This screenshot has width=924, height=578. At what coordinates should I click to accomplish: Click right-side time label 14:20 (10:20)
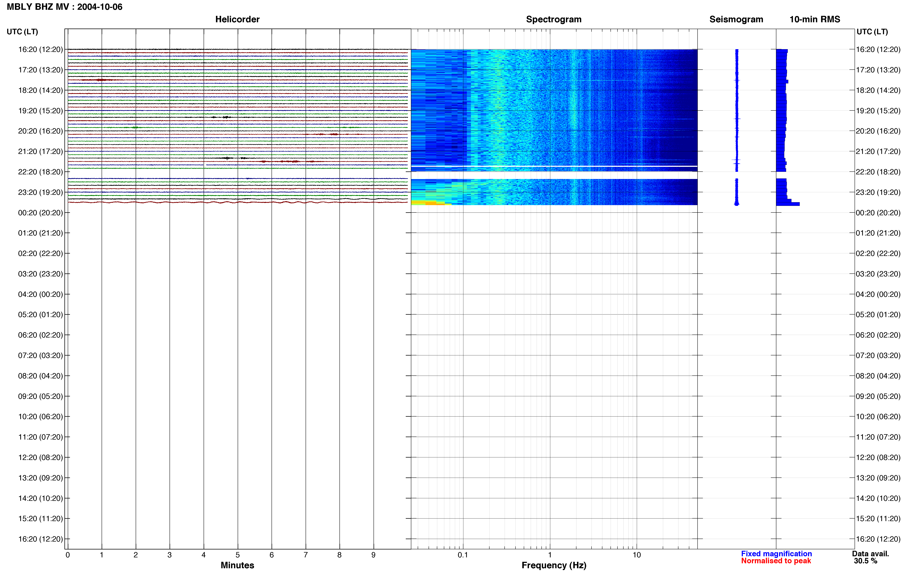click(x=878, y=498)
